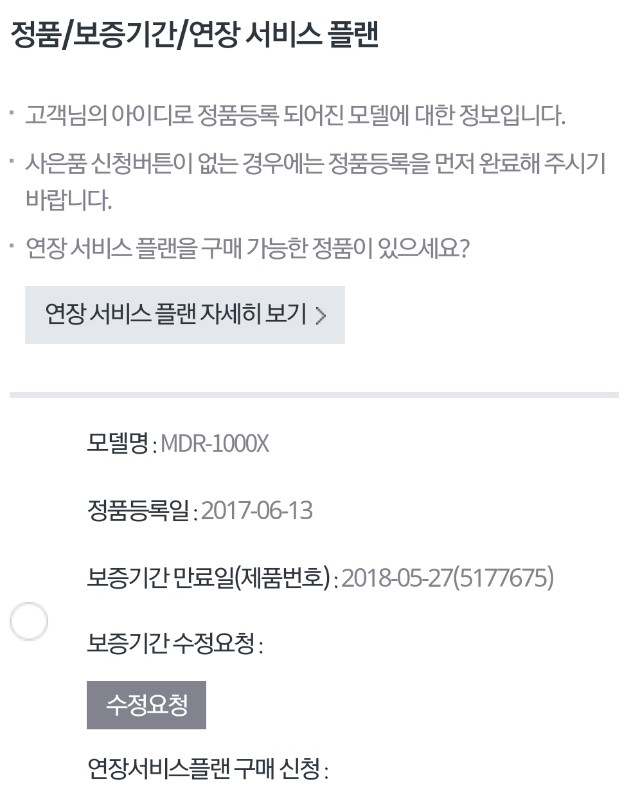Click the 바랍니다 line of the notice

(68, 198)
